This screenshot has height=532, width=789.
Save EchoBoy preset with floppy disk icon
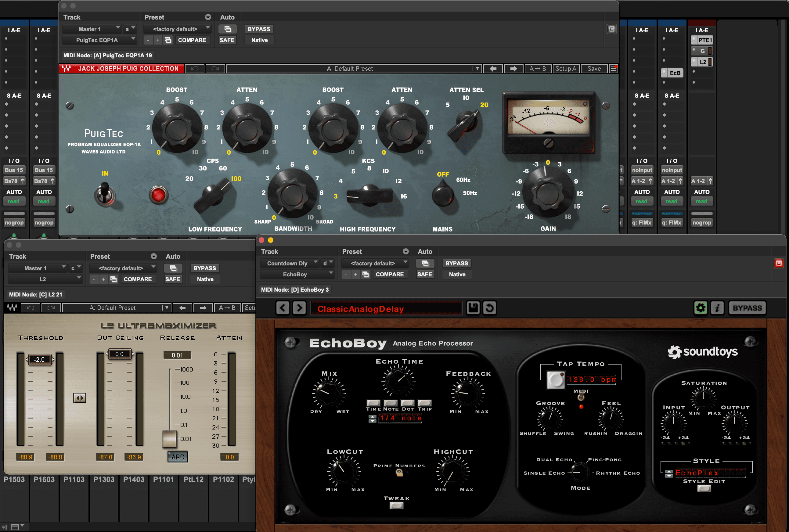(x=473, y=308)
